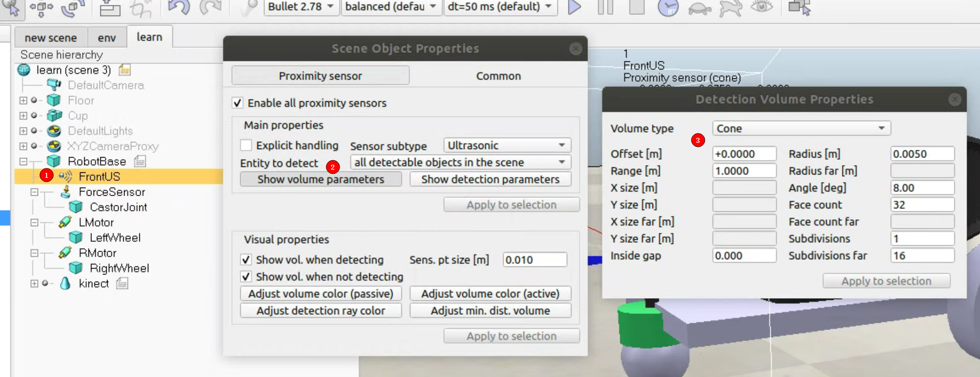Click Apply to selection in Detection Volume dialog

click(x=886, y=281)
